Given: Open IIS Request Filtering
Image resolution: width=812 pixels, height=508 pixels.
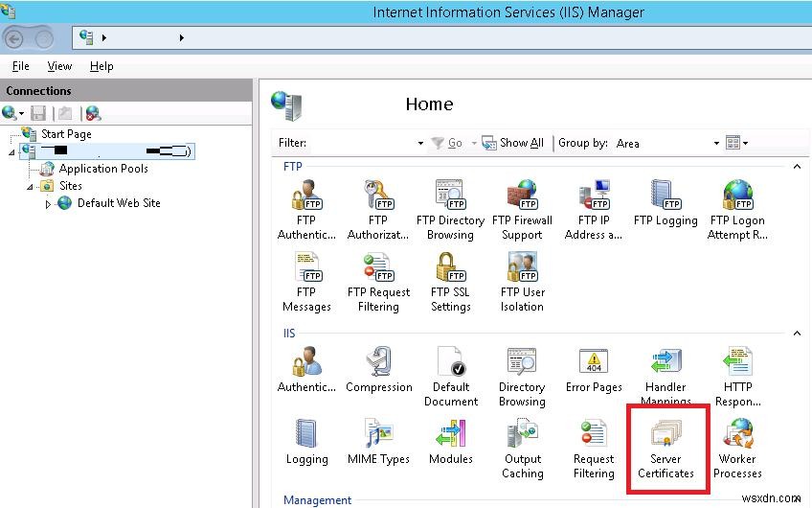Looking at the screenshot, I should 594,449.
